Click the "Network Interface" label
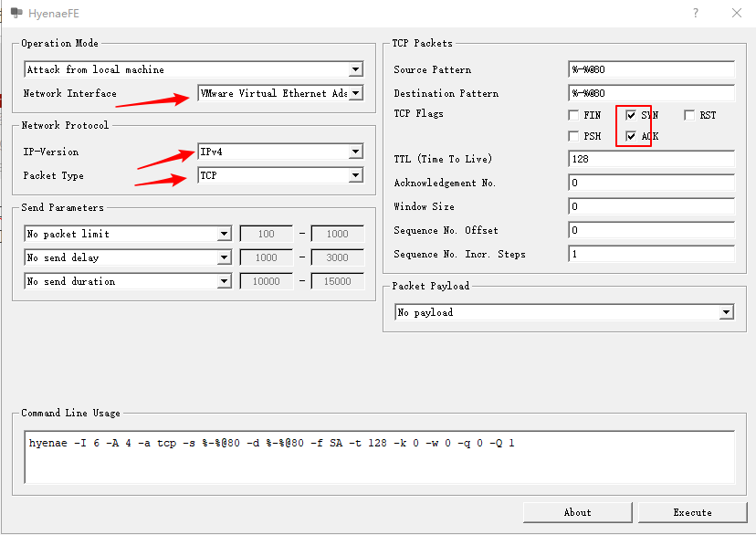Screen dimensions: 756x535 [x=70, y=93]
